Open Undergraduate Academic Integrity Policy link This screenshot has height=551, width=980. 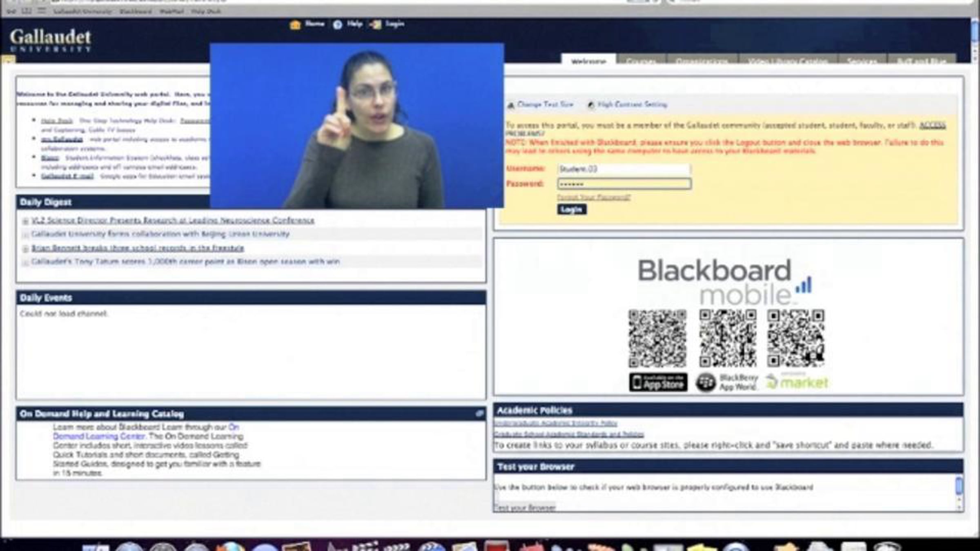555,423
